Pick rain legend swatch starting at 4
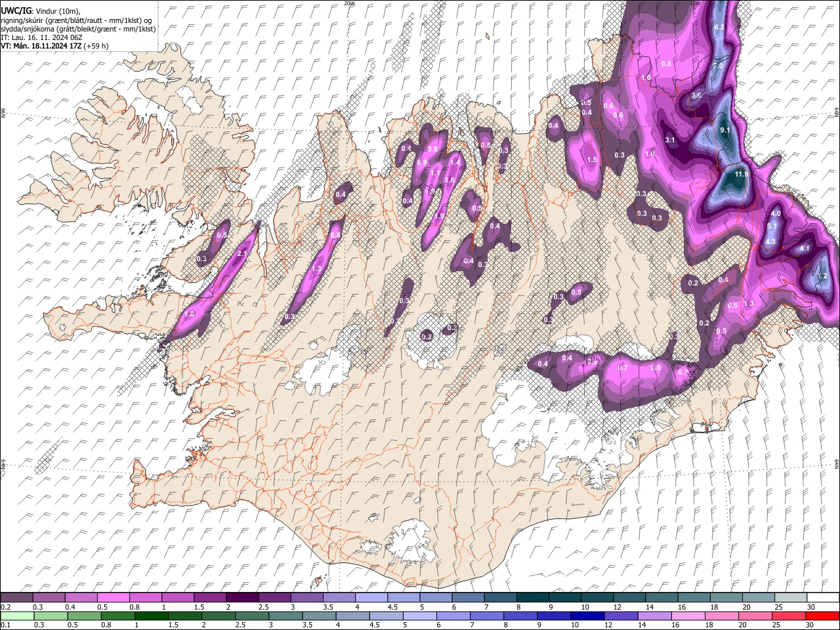The image size is (840, 630). (x=352, y=616)
